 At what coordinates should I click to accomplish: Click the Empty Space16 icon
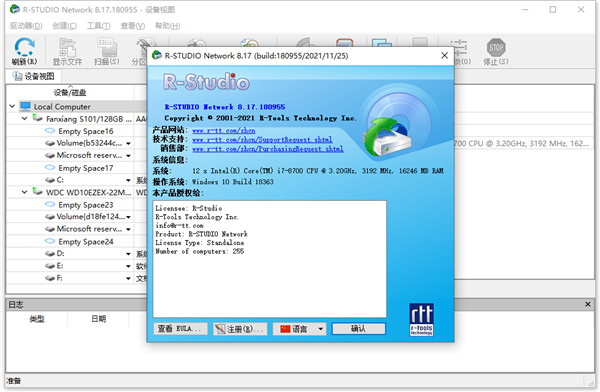(50, 131)
